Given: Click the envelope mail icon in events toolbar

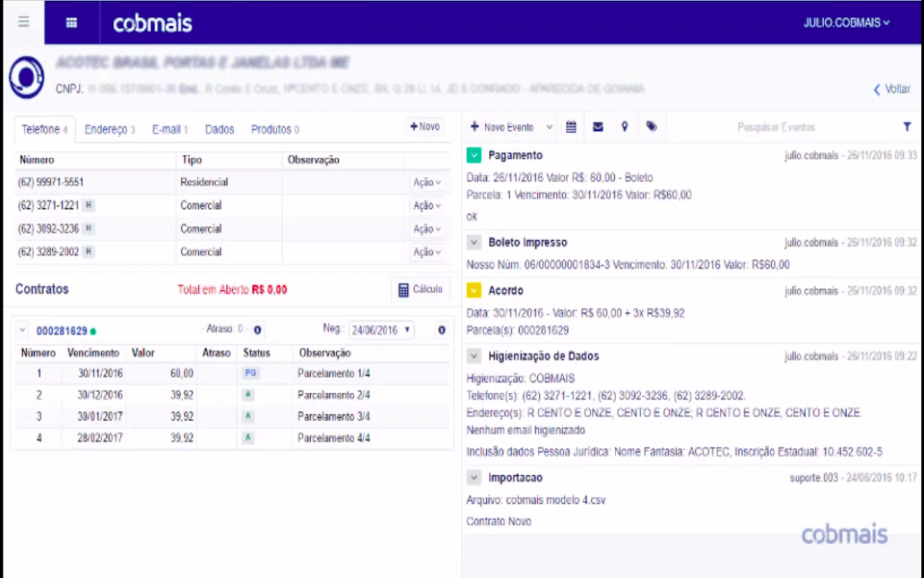Looking at the screenshot, I should (x=598, y=127).
